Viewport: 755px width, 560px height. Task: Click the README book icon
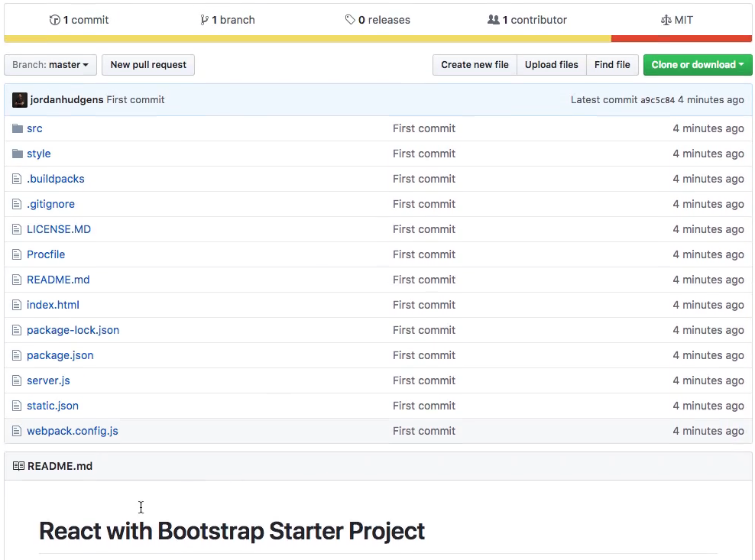(x=18, y=465)
